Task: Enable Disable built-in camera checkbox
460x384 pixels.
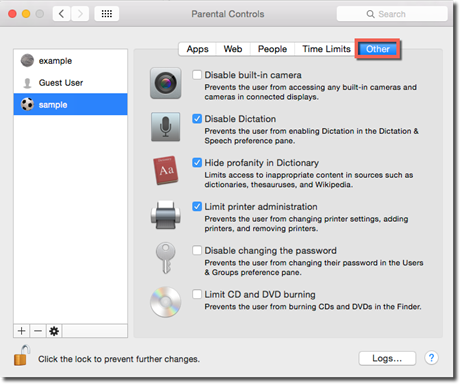Action: 197,75
